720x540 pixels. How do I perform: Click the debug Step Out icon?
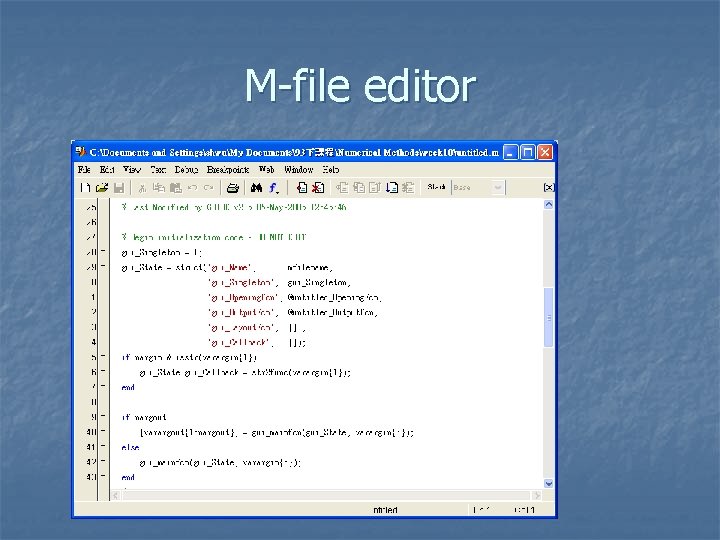[x=375, y=187]
